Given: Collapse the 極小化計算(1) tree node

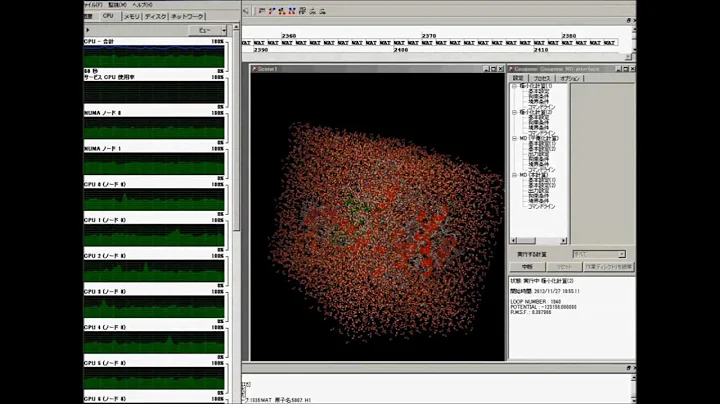Looking at the screenshot, I should [514, 86].
